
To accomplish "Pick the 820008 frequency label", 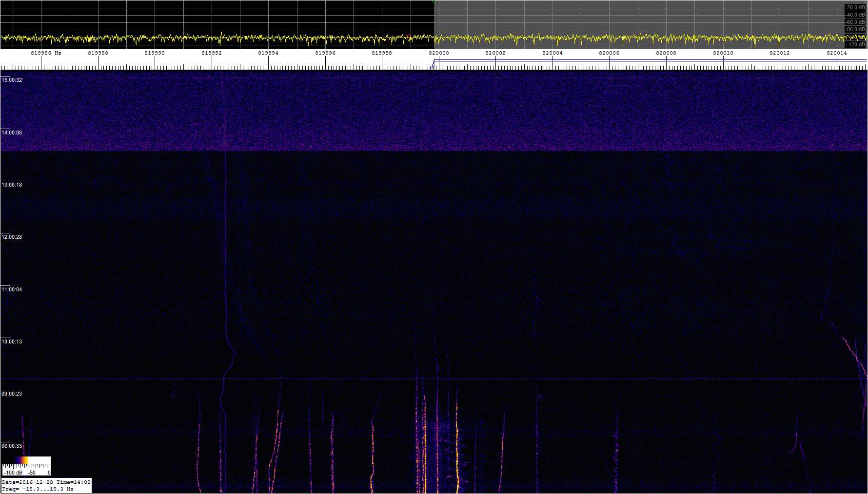I will pyautogui.click(x=666, y=53).
